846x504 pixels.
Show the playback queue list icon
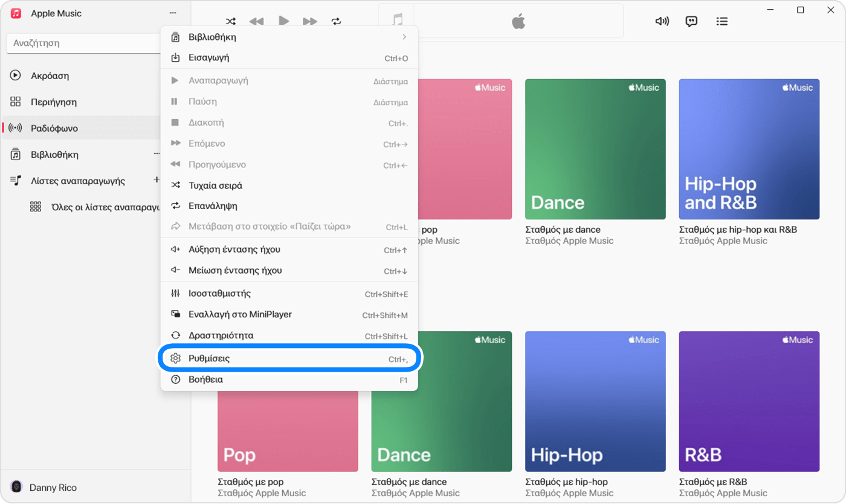[x=722, y=21]
